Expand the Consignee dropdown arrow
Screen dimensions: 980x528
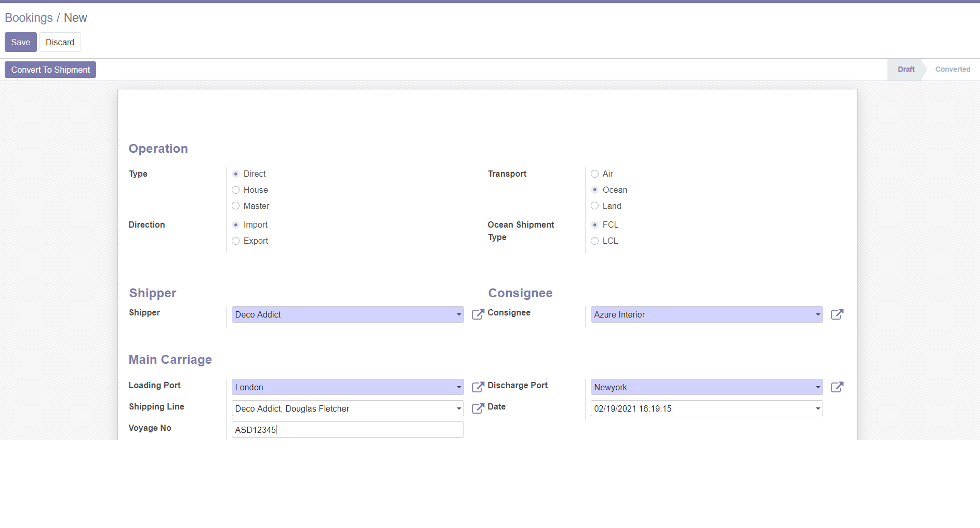(x=817, y=314)
